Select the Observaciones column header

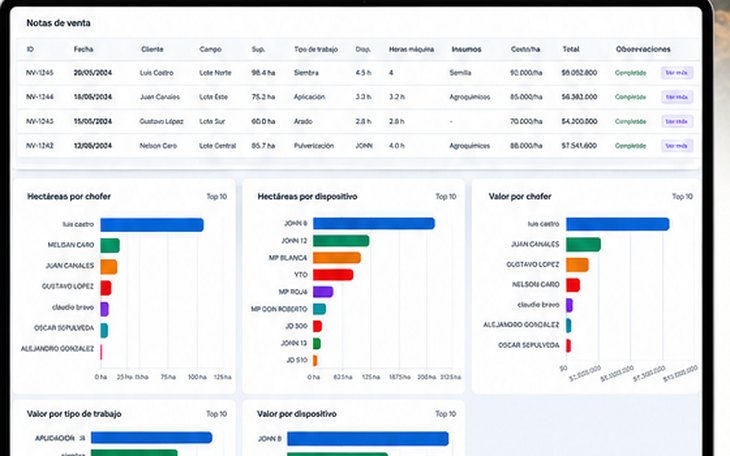click(643, 49)
